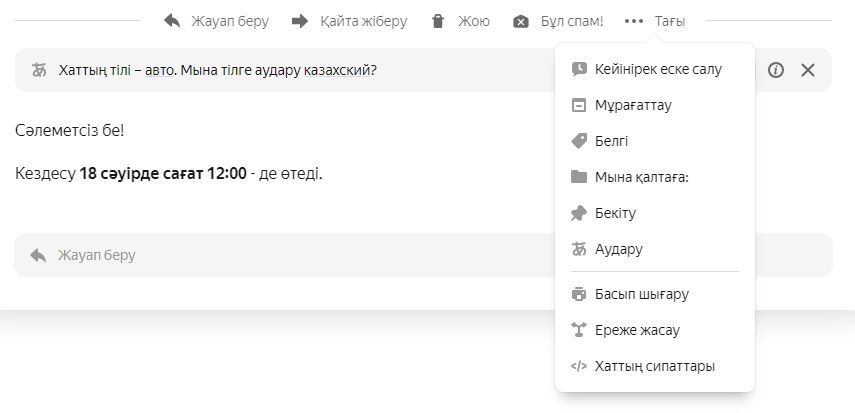This screenshot has height=413, width=855.
Task: Open the info icon on translation banner
Action: pos(776,70)
